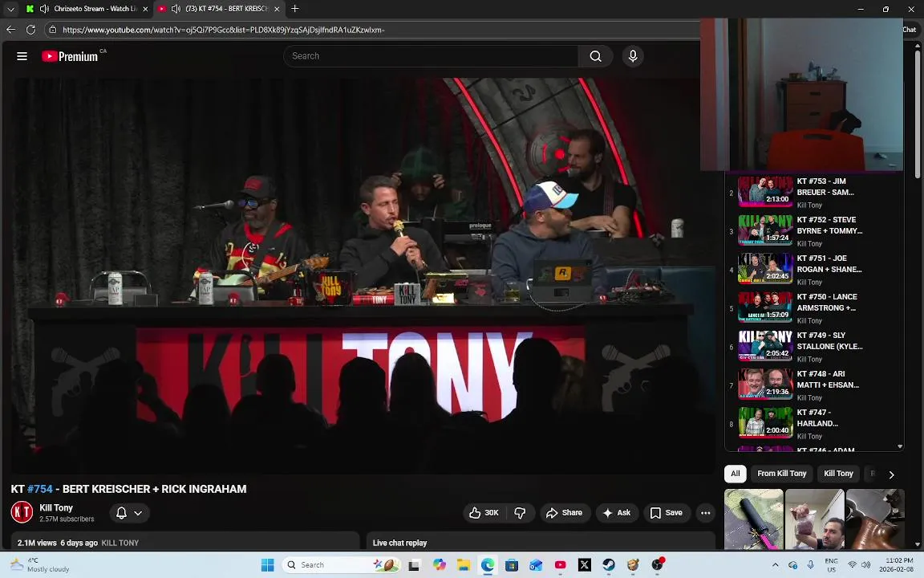This screenshot has width=924, height=578.
Task: Switch to Microsoft Edge on taskbar
Action: 488,565
